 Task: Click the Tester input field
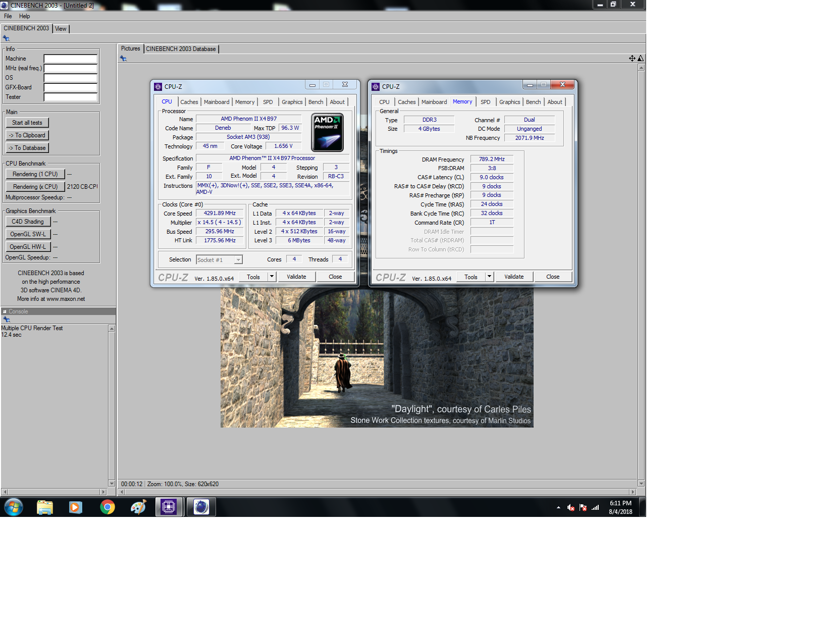pyautogui.click(x=70, y=97)
